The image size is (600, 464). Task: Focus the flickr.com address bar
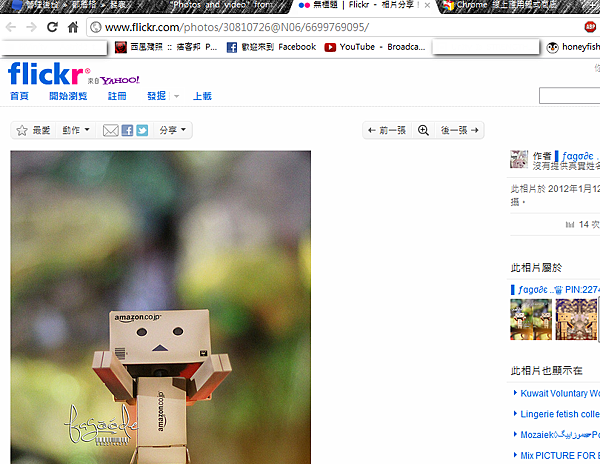click(x=333, y=27)
